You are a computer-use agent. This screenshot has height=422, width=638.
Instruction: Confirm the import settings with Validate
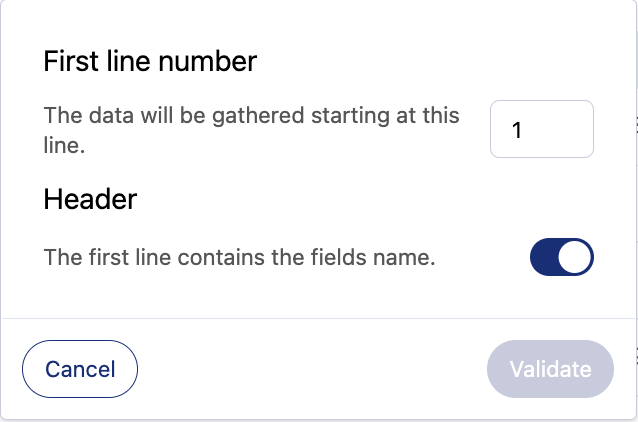click(x=550, y=369)
